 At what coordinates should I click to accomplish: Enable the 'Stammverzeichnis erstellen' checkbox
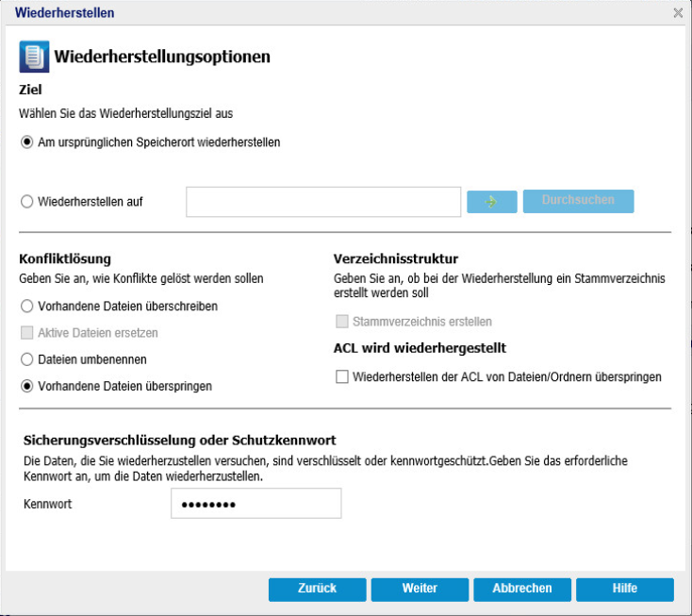(341, 322)
